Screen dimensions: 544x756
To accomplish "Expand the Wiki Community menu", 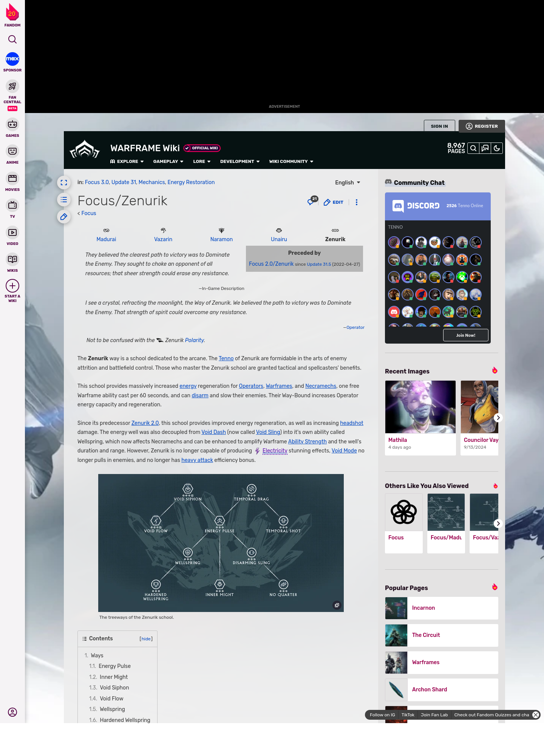I will point(291,161).
